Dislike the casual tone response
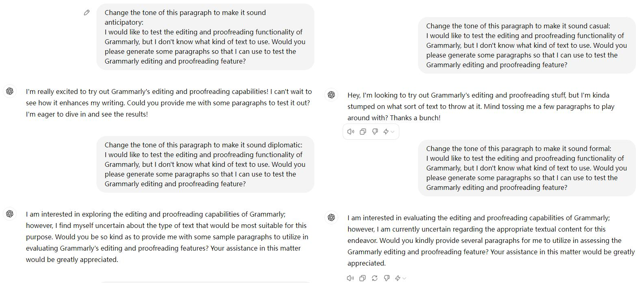The height and width of the screenshot is (283, 644). (x=375, y=132)
